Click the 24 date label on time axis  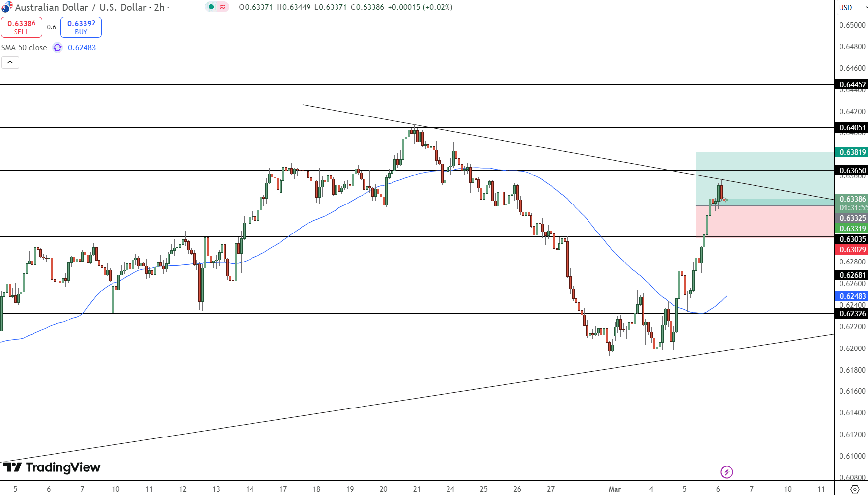[450, 489]
